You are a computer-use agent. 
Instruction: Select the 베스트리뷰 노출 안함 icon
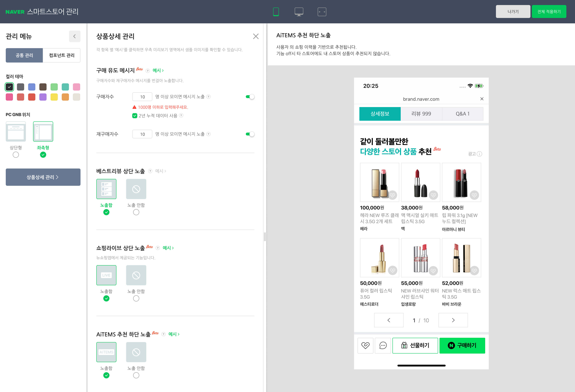pyautogui.click(x=136, y=189)
